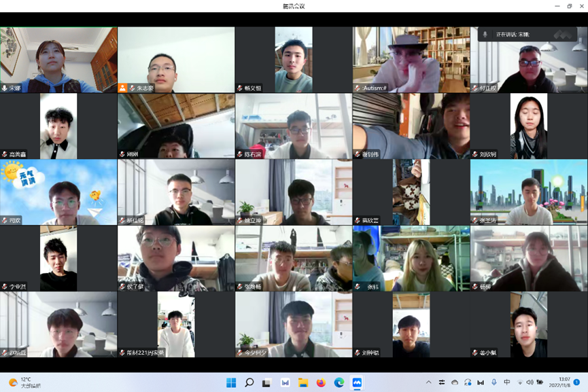Toggle the 中 input method indicator
This screenshot has height=392, width=588.
pyautogui.click(x=506, y=382)
